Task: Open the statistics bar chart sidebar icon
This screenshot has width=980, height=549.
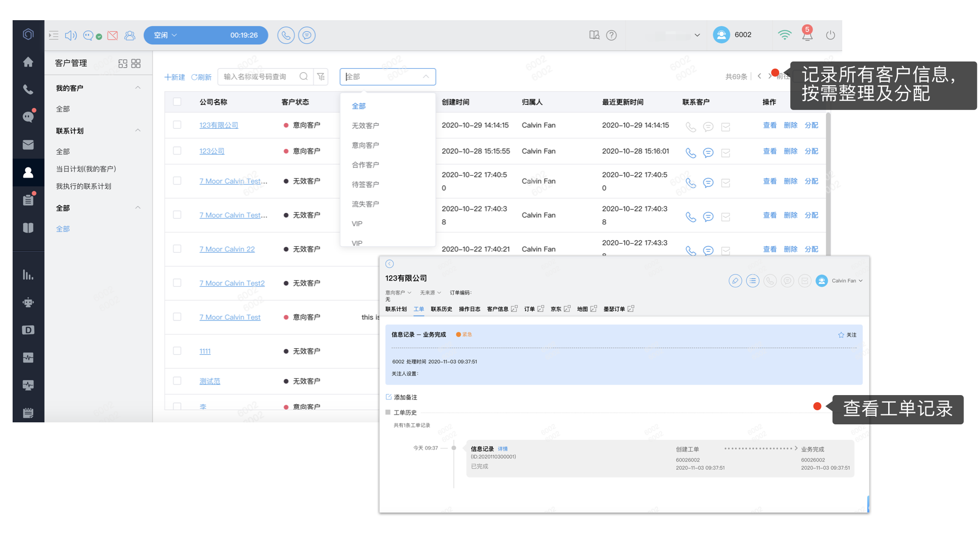Action: point(28,275)
